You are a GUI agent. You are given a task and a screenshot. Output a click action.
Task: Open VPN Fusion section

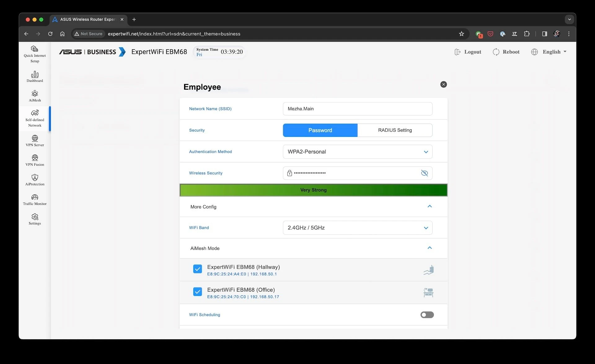click(35, 160)
